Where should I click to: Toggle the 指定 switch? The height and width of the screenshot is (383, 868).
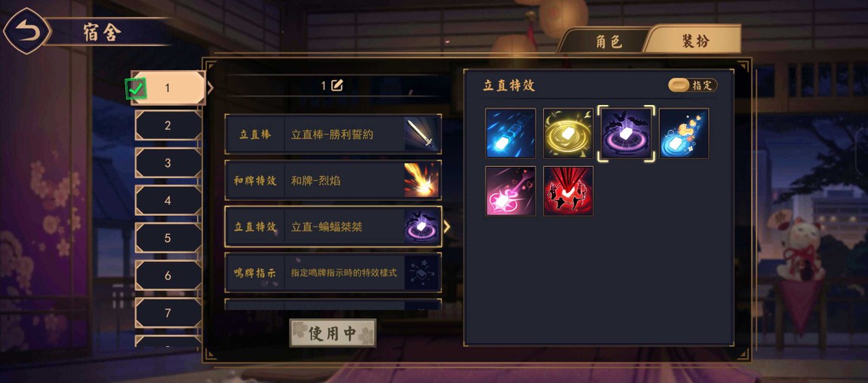693,85
